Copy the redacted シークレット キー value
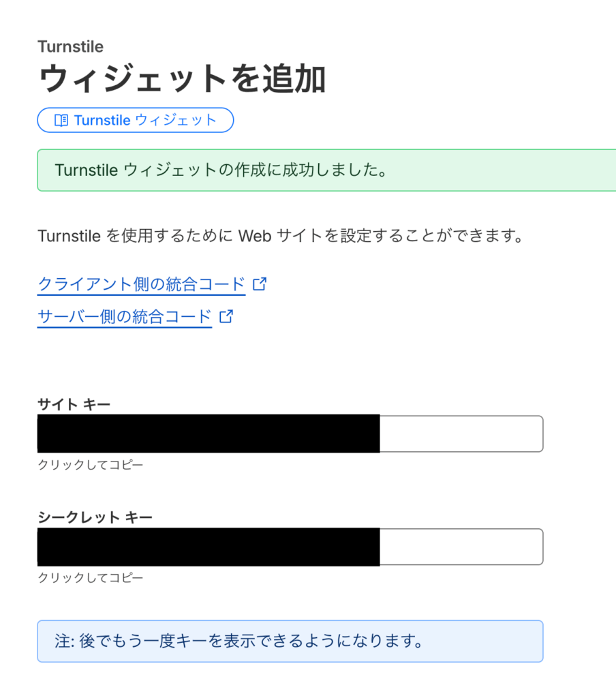This screenshot has width=616, height=698. click(208, 547)
